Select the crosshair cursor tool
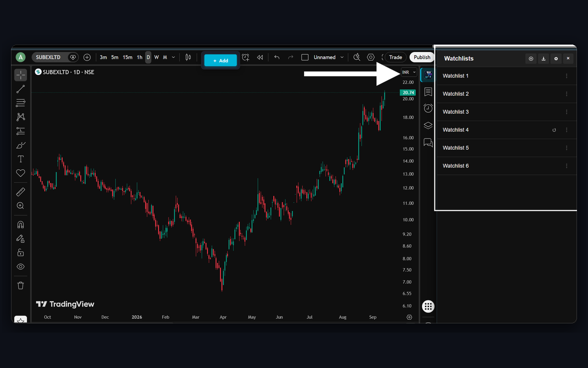This screenshot has height=368, width=588. 21,75
